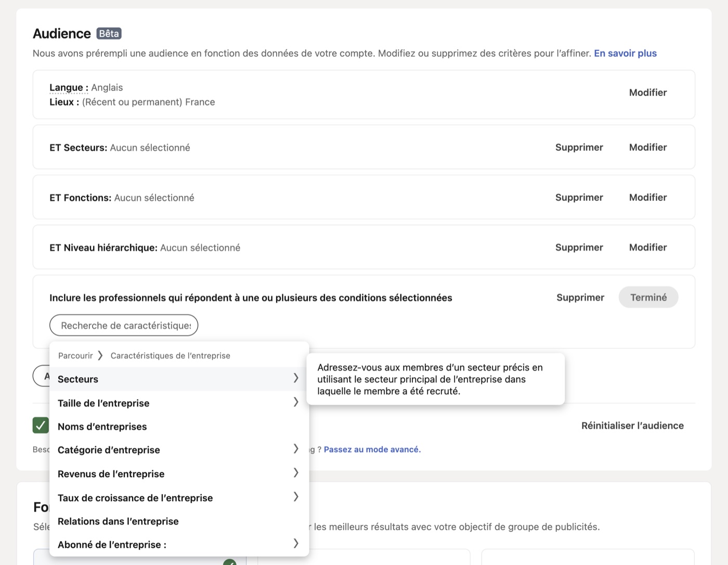Click Supprimer in the ET Niveau hiérarchique row

[x=579, y=247]
